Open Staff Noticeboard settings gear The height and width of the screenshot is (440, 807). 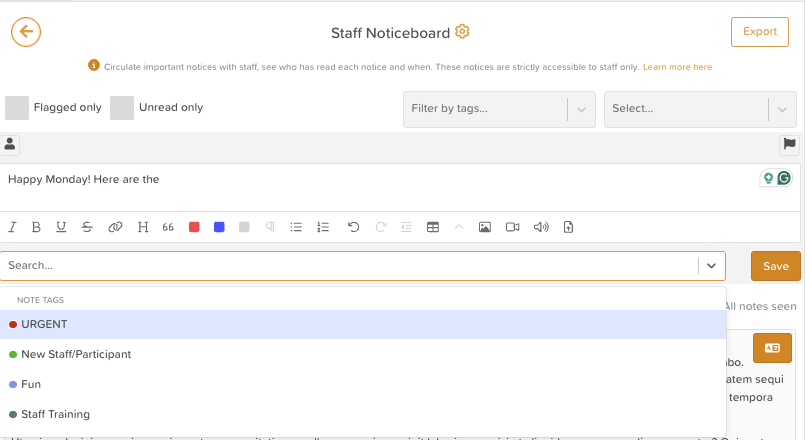[462, 32]
